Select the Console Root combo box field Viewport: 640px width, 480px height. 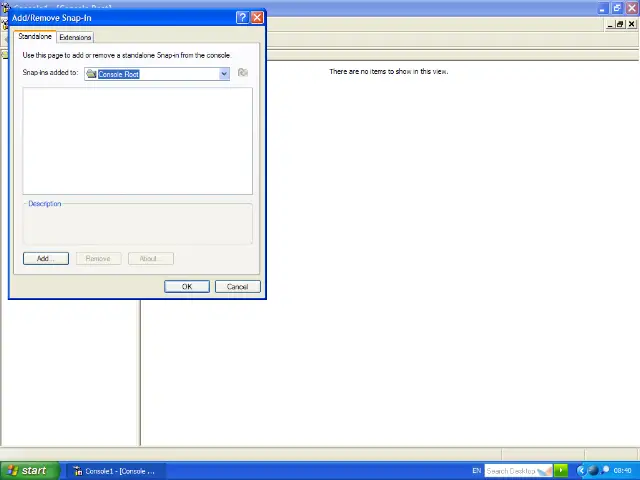pos(155,73)
